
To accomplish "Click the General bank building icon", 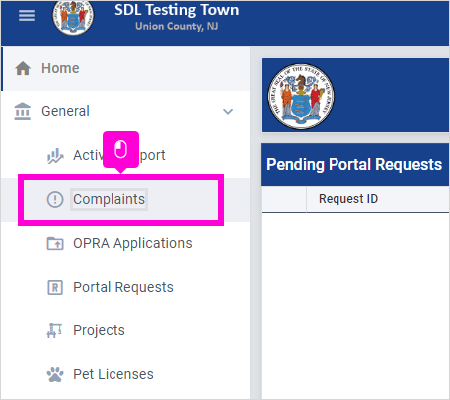I will (x=23, y=111).
